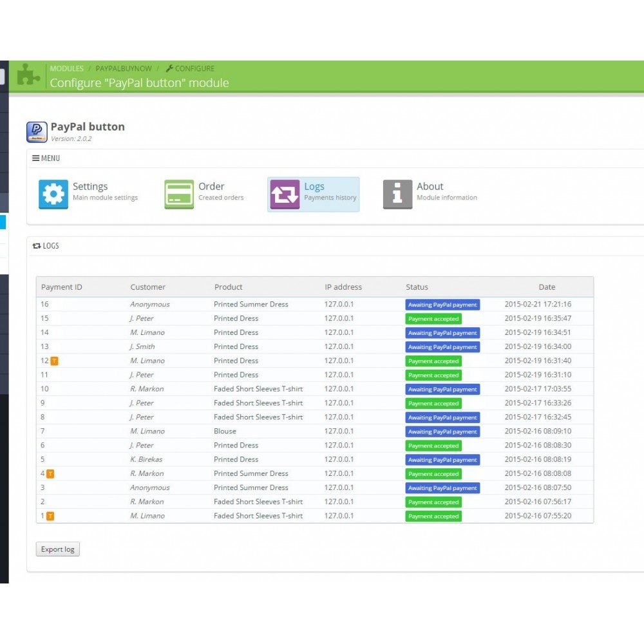
Task: Click the 'Configure "PayPal button" module' title
Action: [x=139, y=83]
